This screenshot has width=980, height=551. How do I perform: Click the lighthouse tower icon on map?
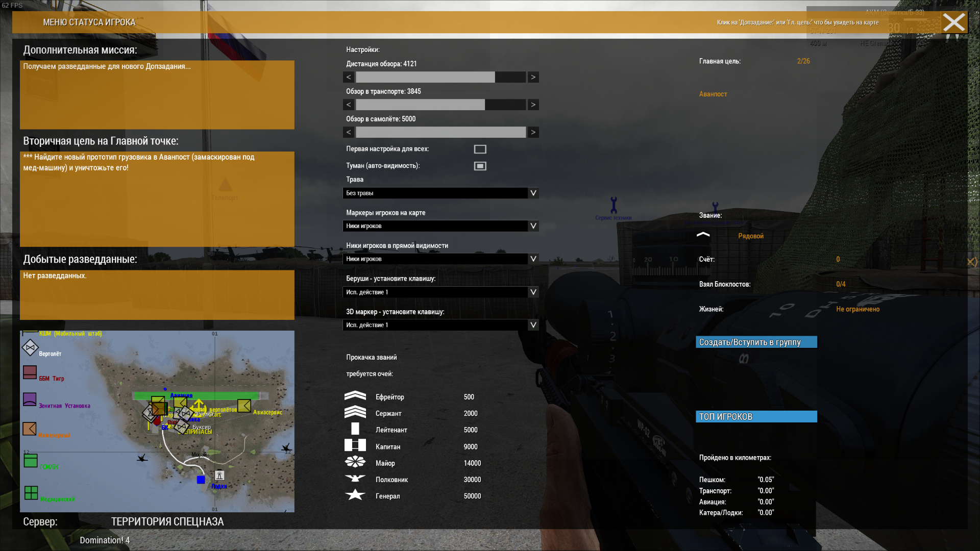pyautogui.click(x=219, y=475)
